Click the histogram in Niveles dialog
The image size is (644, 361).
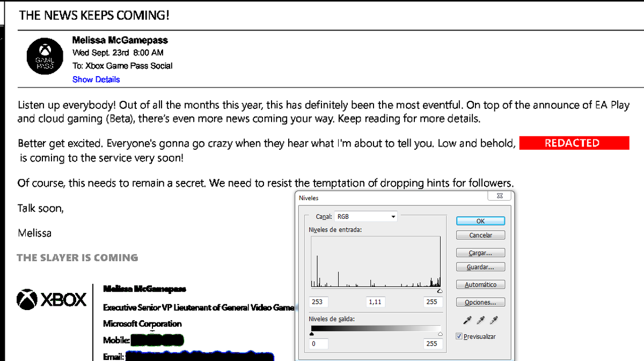point(376,261)
